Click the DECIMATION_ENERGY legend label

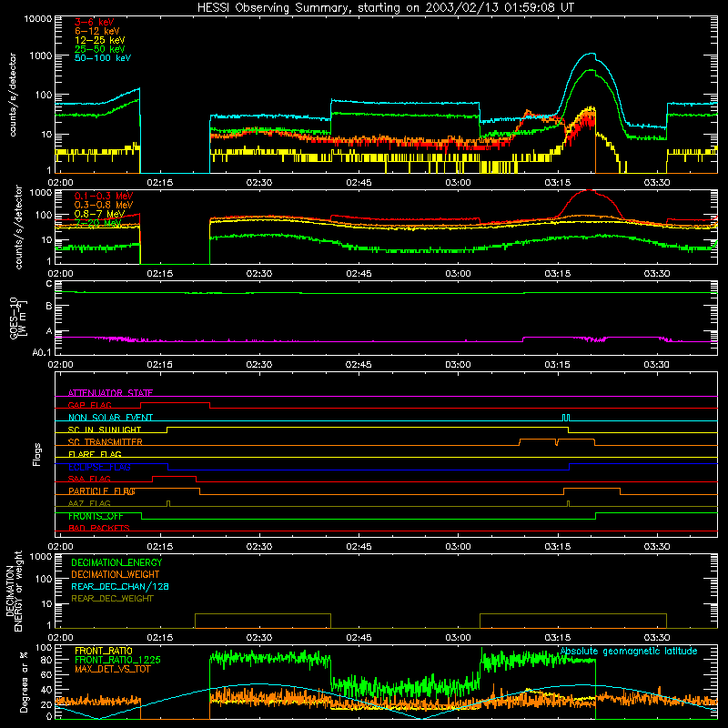point(116,562)
